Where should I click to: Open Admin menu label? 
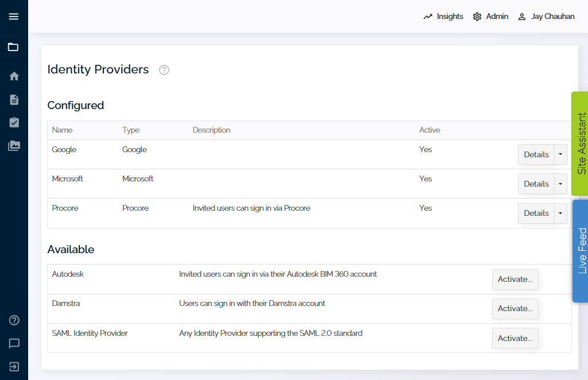[497, 17]
